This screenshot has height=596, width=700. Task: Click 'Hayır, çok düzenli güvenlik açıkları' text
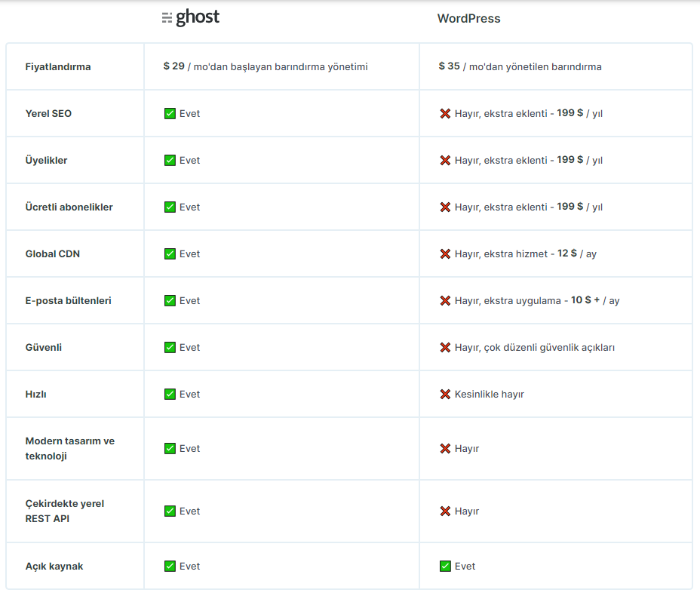click(535, 347)
